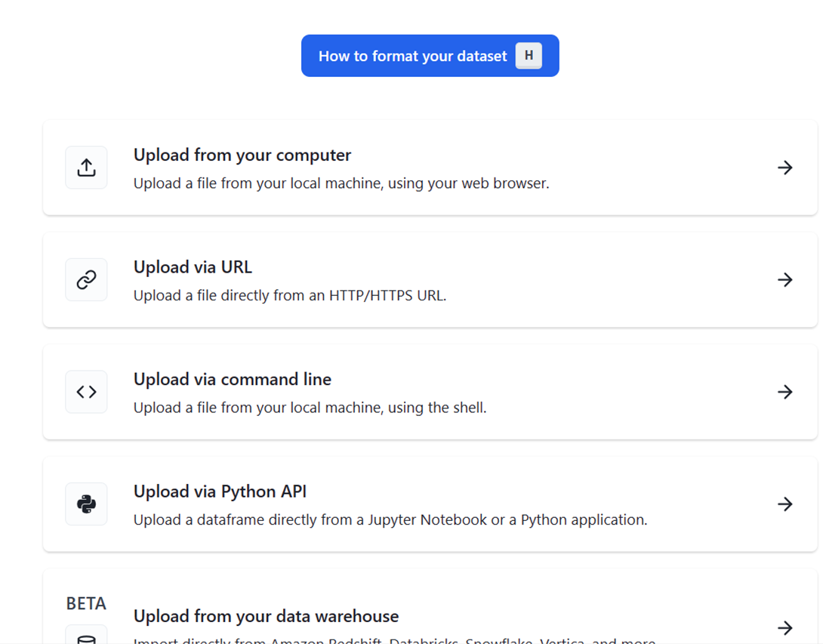This screenshot has width=823, height=644.
Task: Click the BETA label above data warehouse
Action: click(x=86, y=603)
